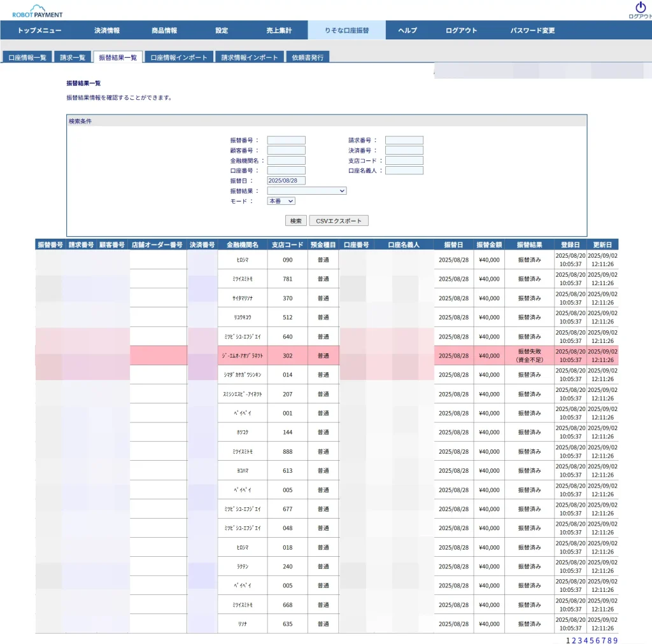Click the CSVエクスポート button

pyautogui.click(x=339, y=221)
